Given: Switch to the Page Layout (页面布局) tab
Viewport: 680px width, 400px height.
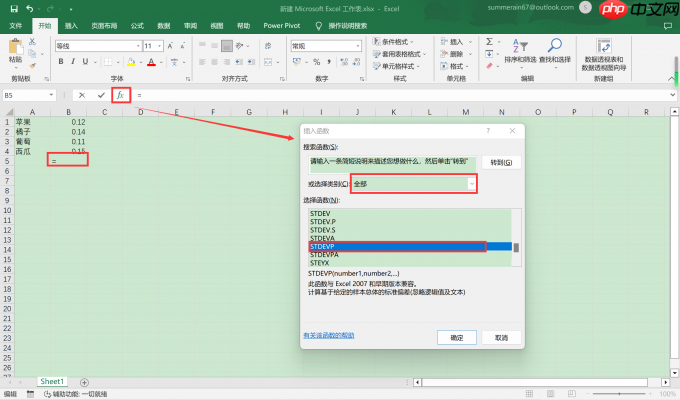Looking at the screenshot, I should pyautogui.click(x=104, y=26).
